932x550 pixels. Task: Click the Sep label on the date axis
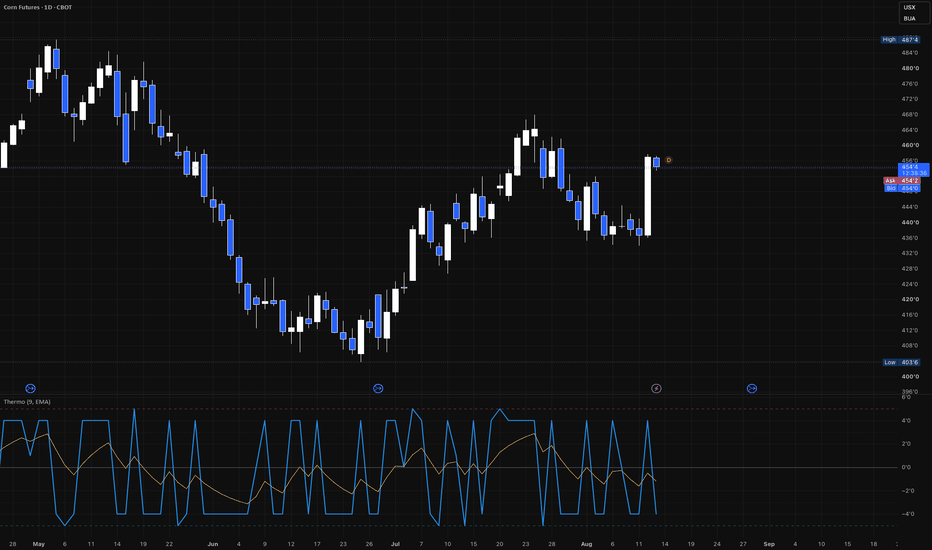pos(769,544)
